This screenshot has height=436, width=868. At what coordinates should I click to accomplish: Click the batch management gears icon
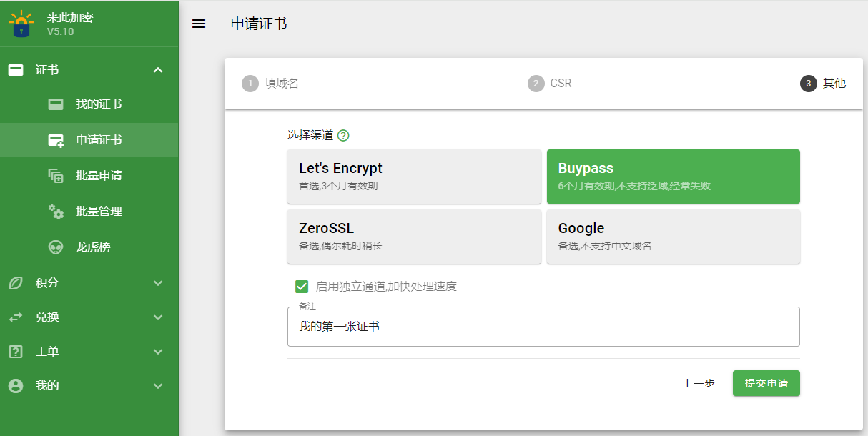point(56,212)
